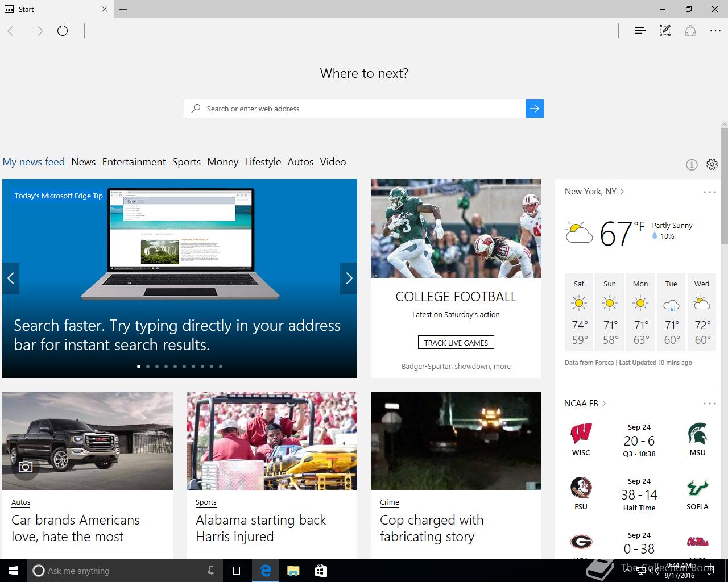Select the Wed forecast tile
The width and height of the screenshot is (728, 582).
click(702, 311)
